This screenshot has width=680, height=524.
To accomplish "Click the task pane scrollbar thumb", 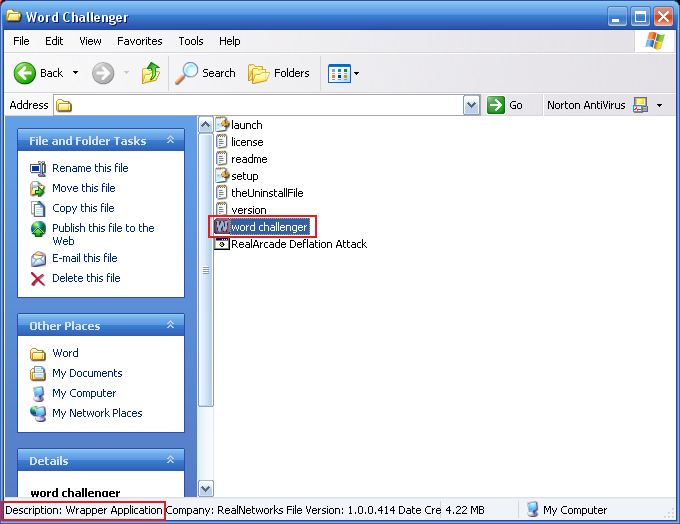I will point(206,270).
